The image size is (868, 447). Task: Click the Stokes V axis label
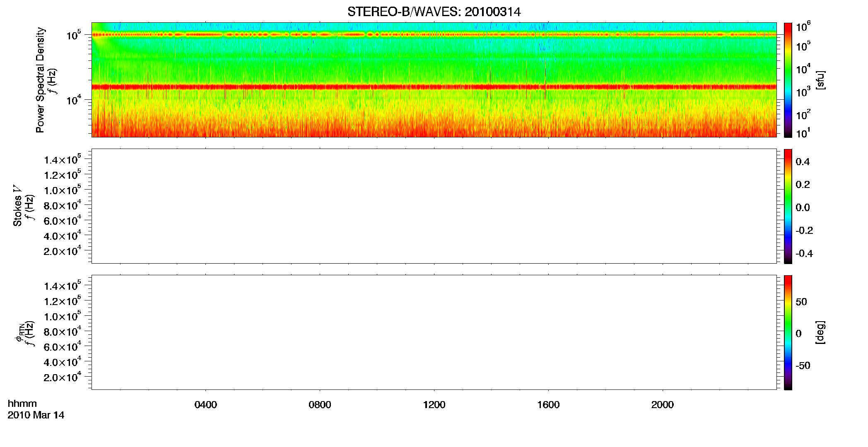[17, 206]
